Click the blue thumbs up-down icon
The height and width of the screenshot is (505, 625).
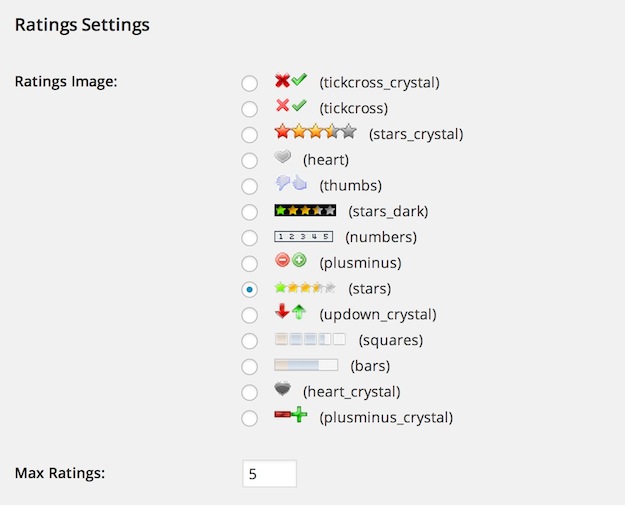coord(291,183)
